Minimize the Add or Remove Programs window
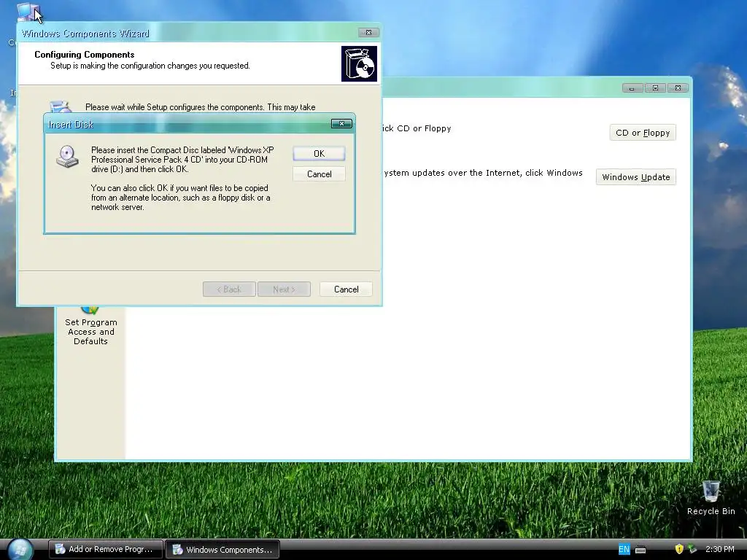 (632, 88)
